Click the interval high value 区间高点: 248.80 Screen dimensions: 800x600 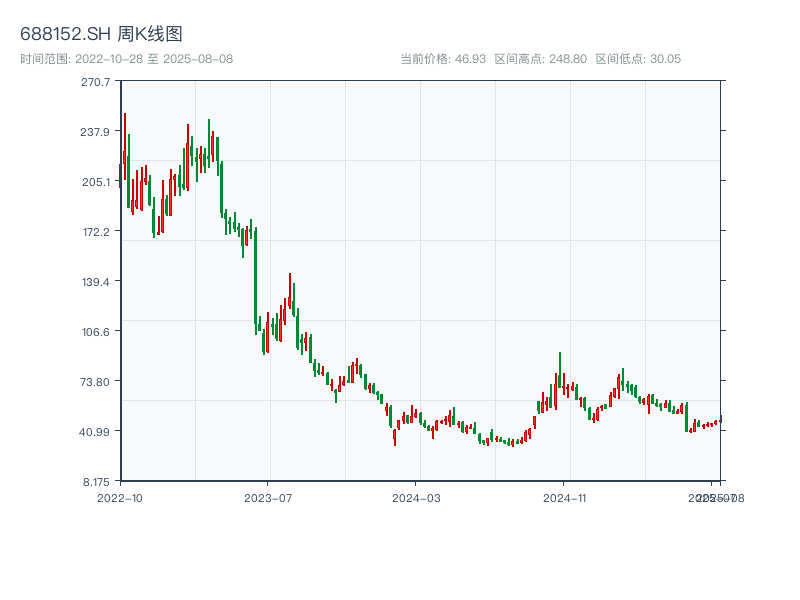(x=540, y=59)
